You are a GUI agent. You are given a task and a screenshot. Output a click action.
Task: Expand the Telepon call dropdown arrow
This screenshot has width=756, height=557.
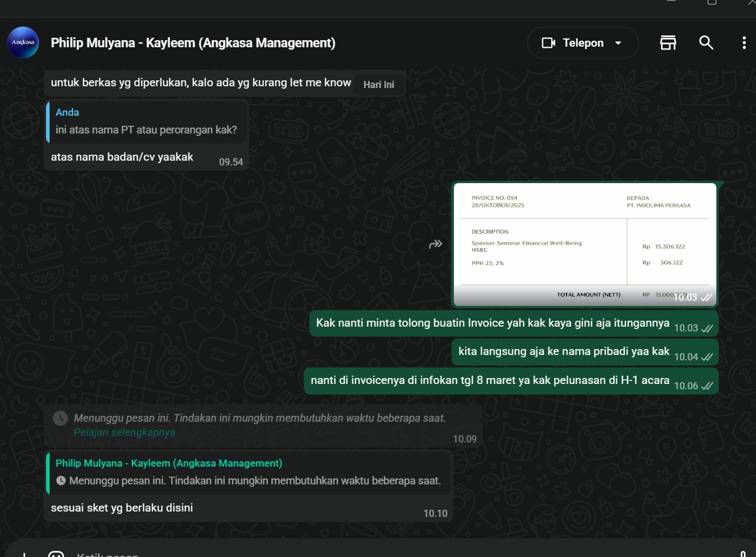click(618, 43)
